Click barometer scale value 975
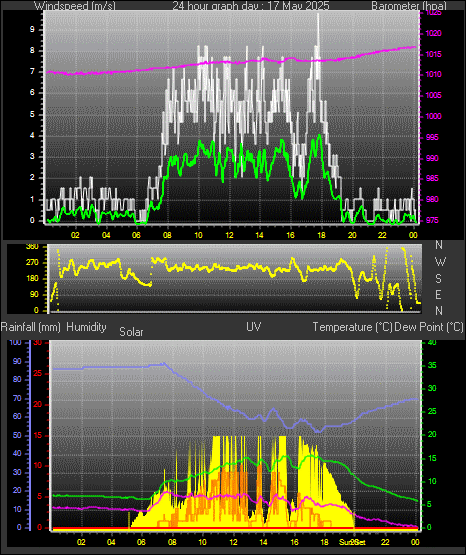The image size is (466, 555). coord(432,220)
